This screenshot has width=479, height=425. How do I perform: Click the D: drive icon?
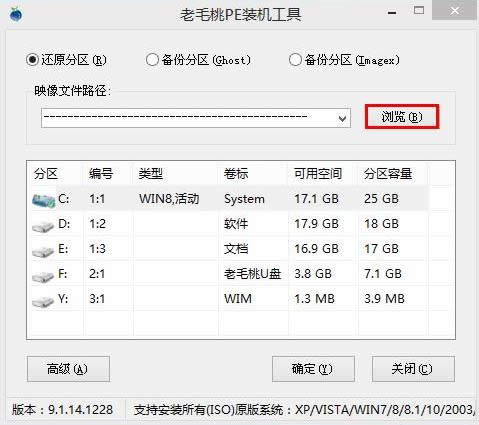point(43,227)
